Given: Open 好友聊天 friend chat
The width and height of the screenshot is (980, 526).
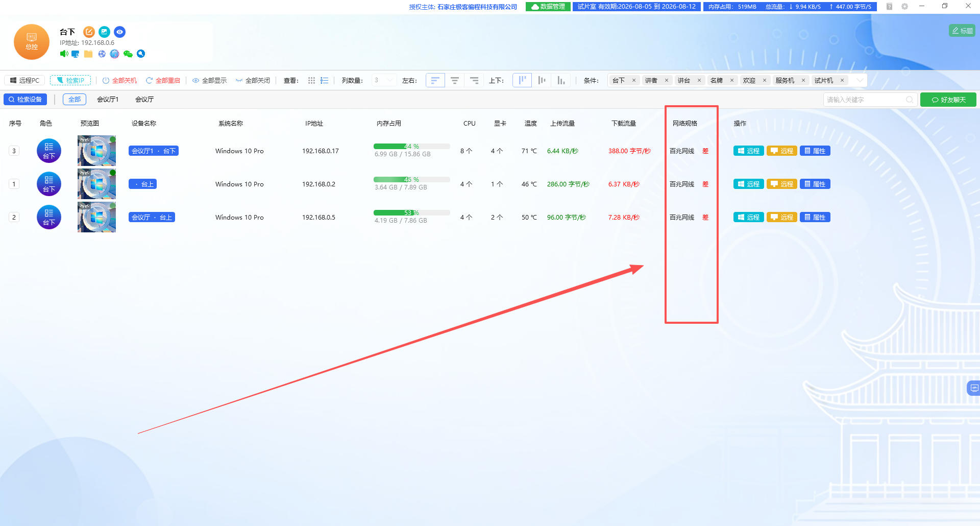Looking at the screenshot, I should coord(948,100).
